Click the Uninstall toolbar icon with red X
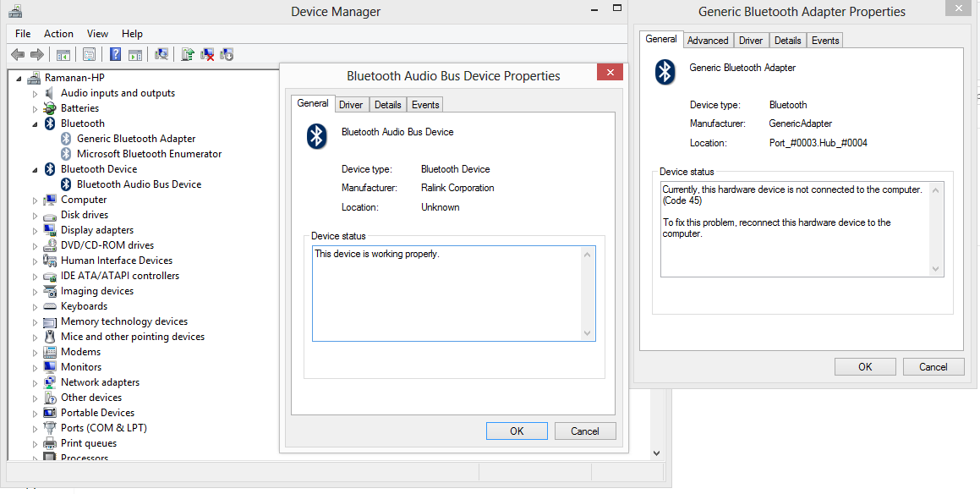 point(207,54)
